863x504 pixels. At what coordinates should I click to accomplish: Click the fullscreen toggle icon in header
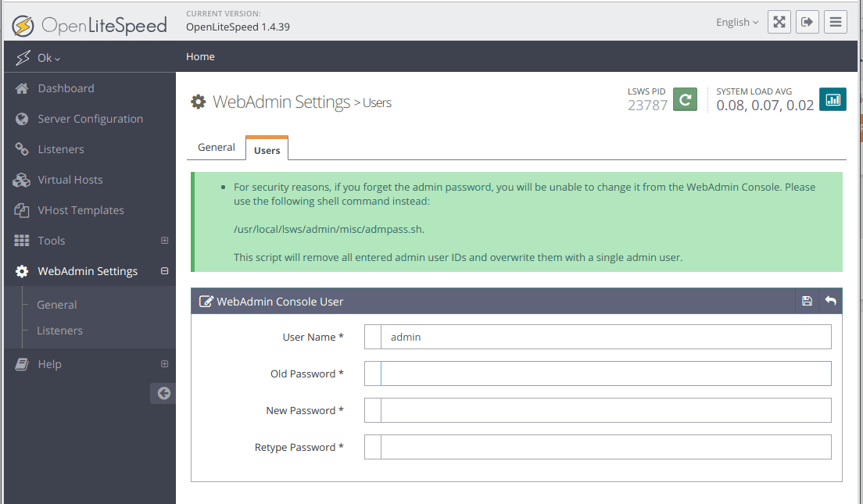tap(779, 22)
